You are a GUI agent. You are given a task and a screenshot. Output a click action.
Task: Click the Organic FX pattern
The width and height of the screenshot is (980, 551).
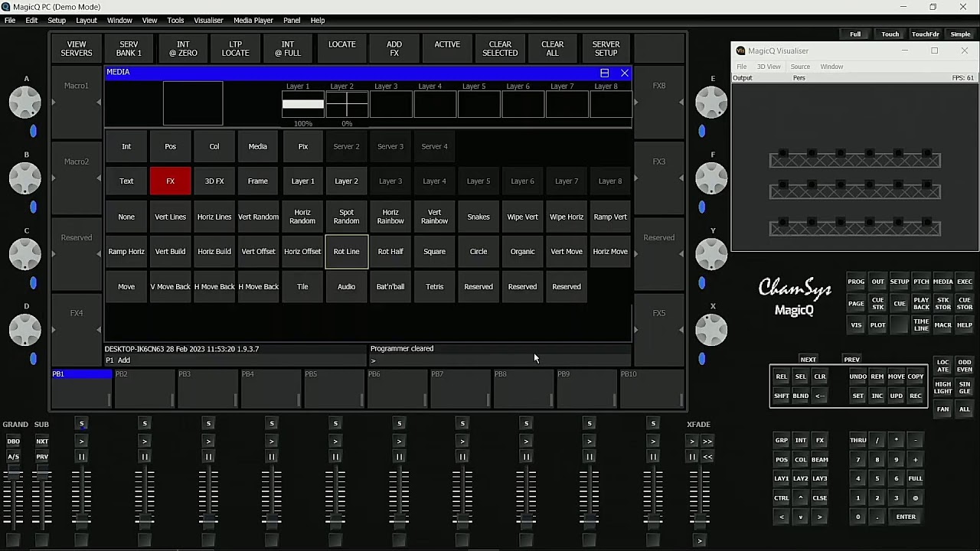point(523,252)
